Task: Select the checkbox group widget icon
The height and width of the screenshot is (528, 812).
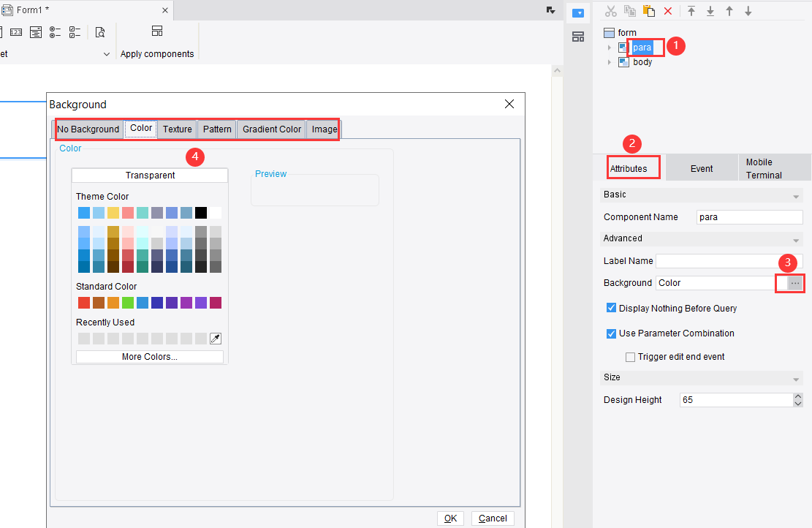Action: coord(75,31)
